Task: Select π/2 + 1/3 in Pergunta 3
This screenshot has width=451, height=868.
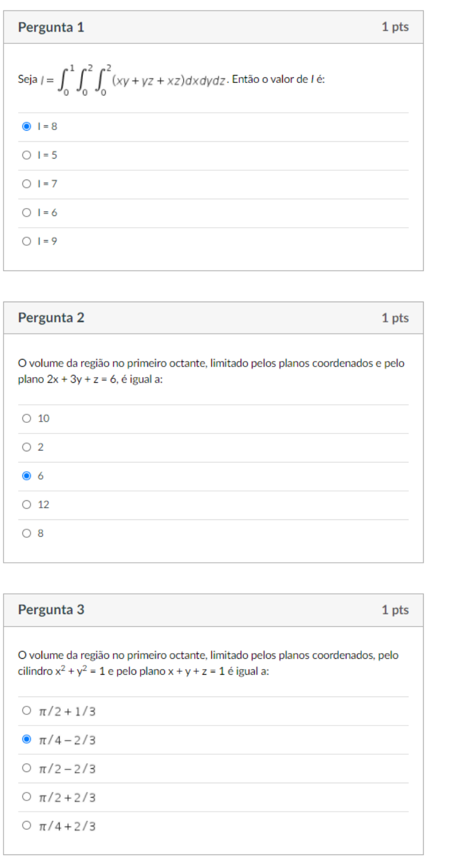Action: (26, 711)
